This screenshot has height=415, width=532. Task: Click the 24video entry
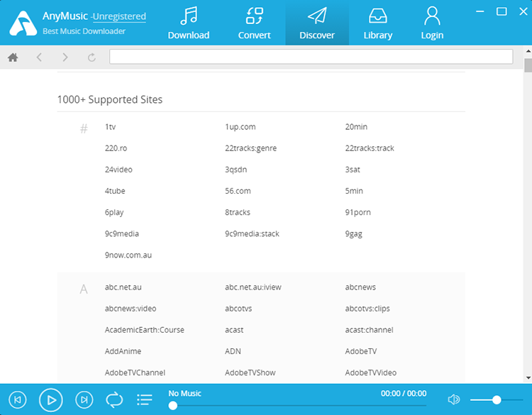(118, 170)
